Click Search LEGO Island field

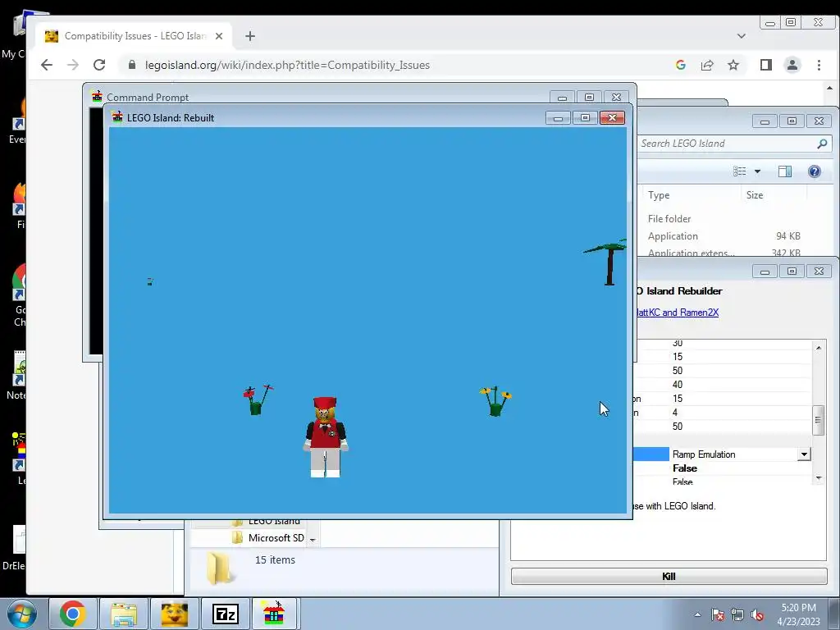pyautogui.click(x=727, y=144)
